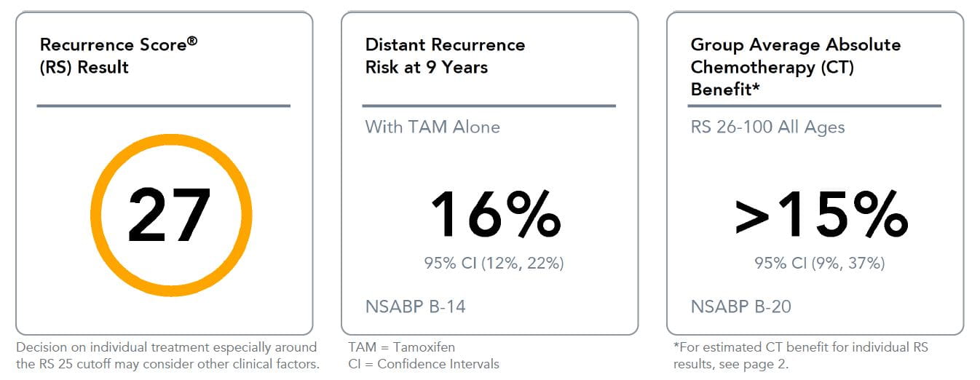Click the registered trademark symbol after Score
The height and width of the screenshot is (380, 980).
(192, 41)
